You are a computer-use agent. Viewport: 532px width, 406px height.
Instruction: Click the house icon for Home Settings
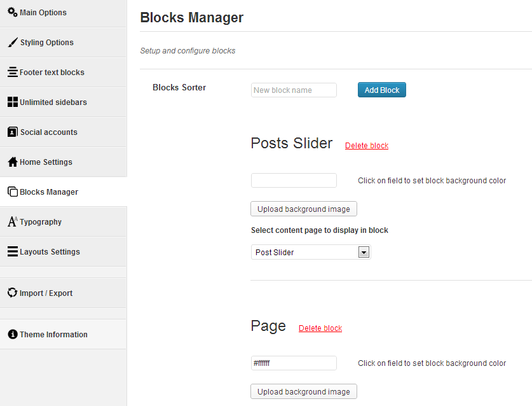(x=12, y=162)
